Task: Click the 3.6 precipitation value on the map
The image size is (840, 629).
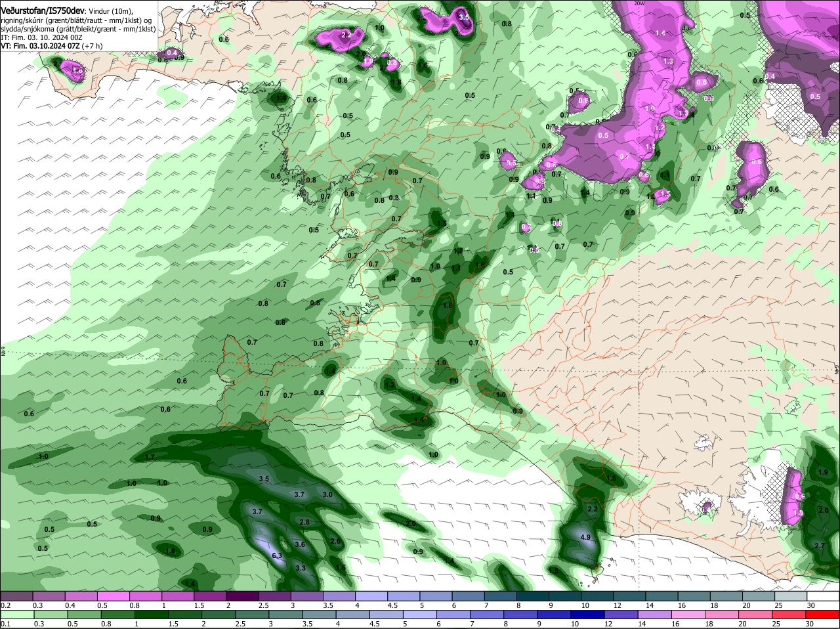Action: pos(300,544)
